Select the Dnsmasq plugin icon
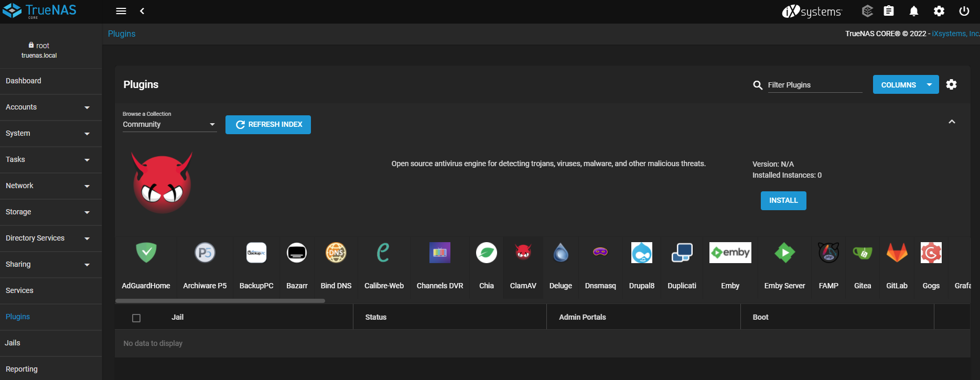 tap(600, 252)
